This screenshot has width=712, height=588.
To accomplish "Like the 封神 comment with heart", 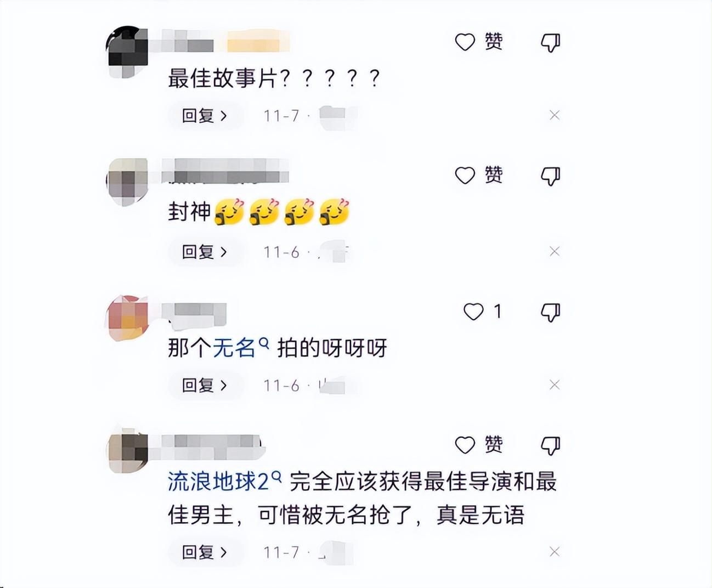I will click(x=465, y=176).
